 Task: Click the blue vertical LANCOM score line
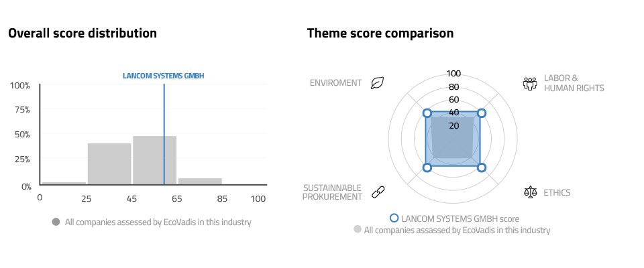(x=164, y=134)
